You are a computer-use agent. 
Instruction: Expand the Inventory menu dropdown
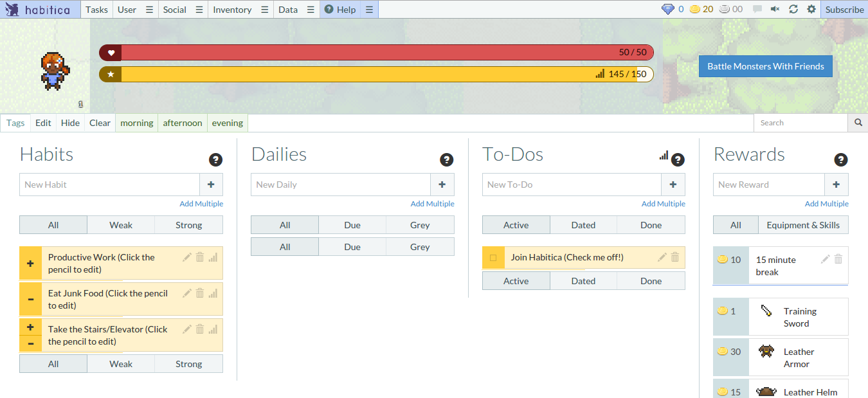coord(264,10)
